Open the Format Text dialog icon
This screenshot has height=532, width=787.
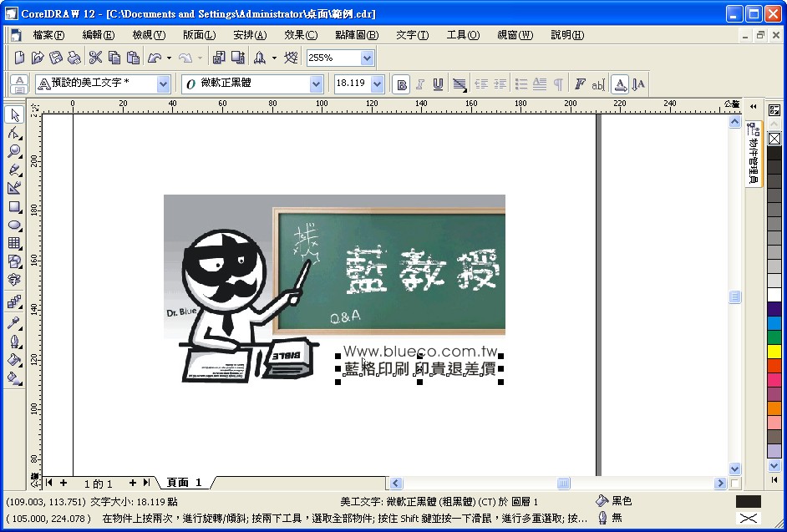point(580,84)
